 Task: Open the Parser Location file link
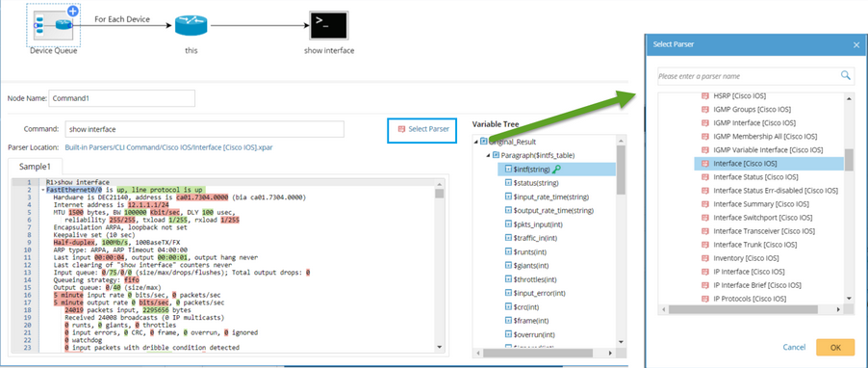click(x=168, y=147)
